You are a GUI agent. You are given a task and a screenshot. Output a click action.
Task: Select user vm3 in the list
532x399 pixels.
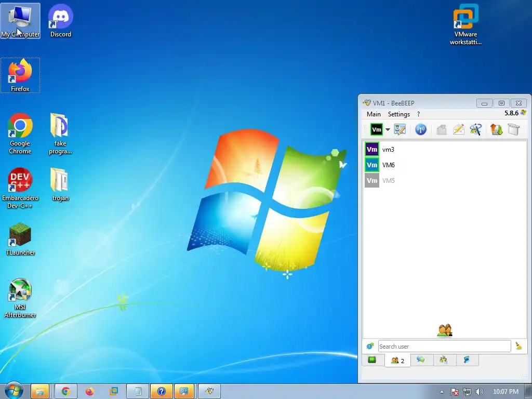[x=445, y=149]
